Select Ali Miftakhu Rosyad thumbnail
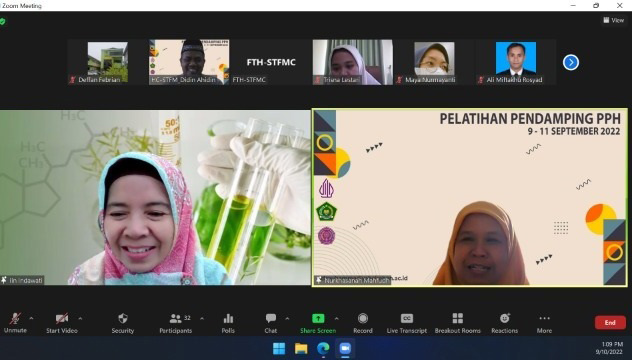 point(516,62)
